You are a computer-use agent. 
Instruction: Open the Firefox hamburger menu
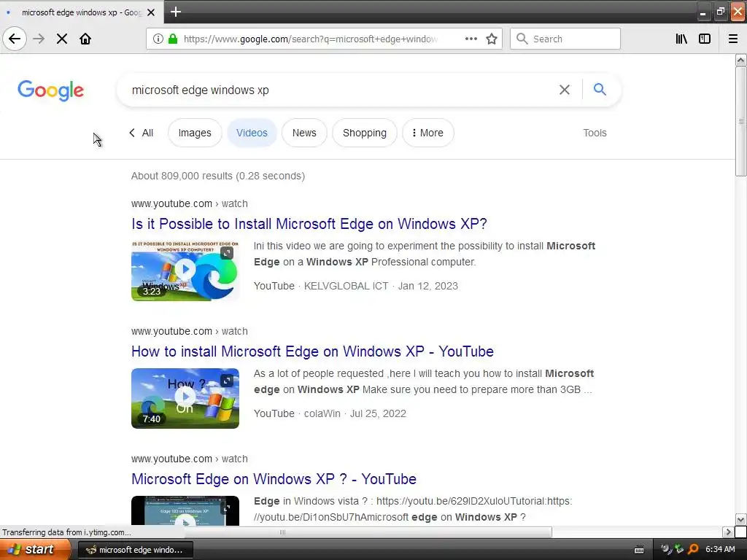(732, 39)
